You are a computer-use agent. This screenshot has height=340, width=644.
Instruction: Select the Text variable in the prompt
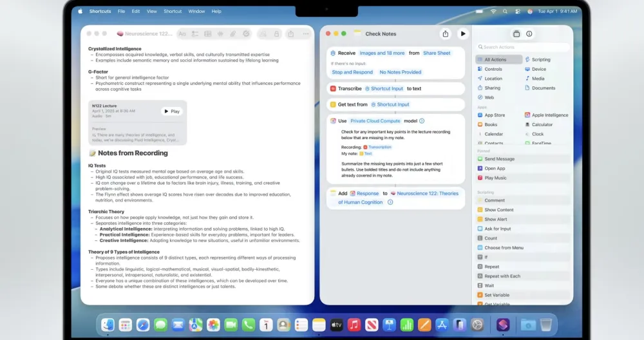[366, 153]
